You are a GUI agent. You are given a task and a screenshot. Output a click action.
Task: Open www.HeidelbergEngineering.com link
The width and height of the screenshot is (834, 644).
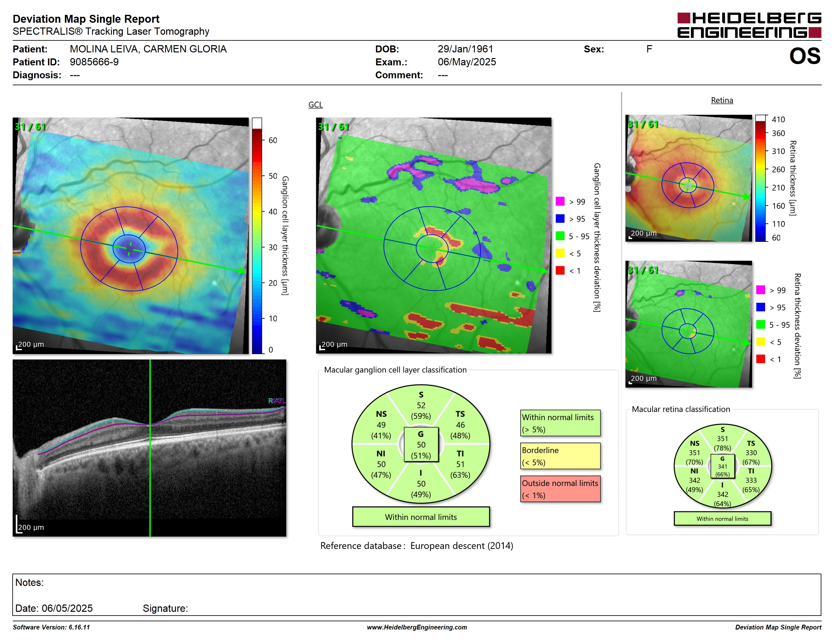click(417, 627)
